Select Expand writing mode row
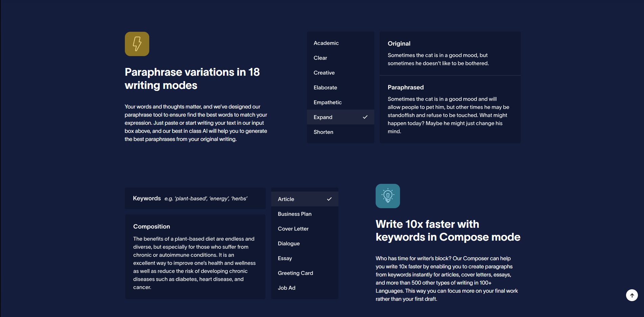 click(340, 117)
